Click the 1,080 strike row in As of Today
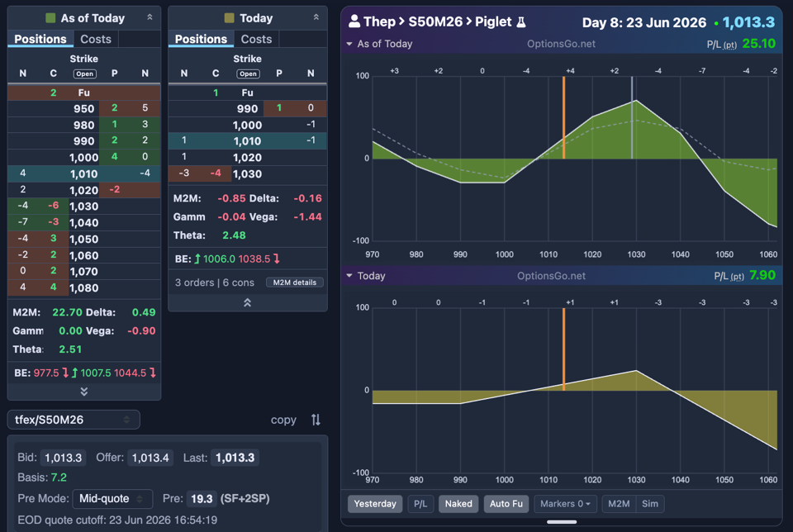The image size is (793, 532). pyautogui.click(x=84, y=287)
